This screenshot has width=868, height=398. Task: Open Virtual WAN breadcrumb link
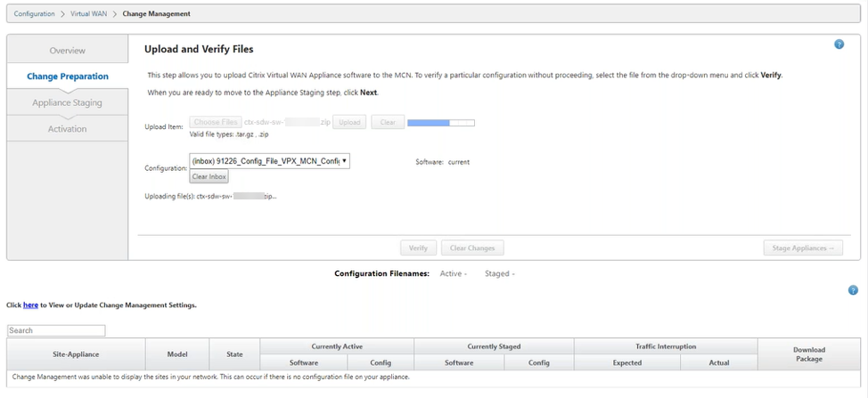[x=88, y=13]
